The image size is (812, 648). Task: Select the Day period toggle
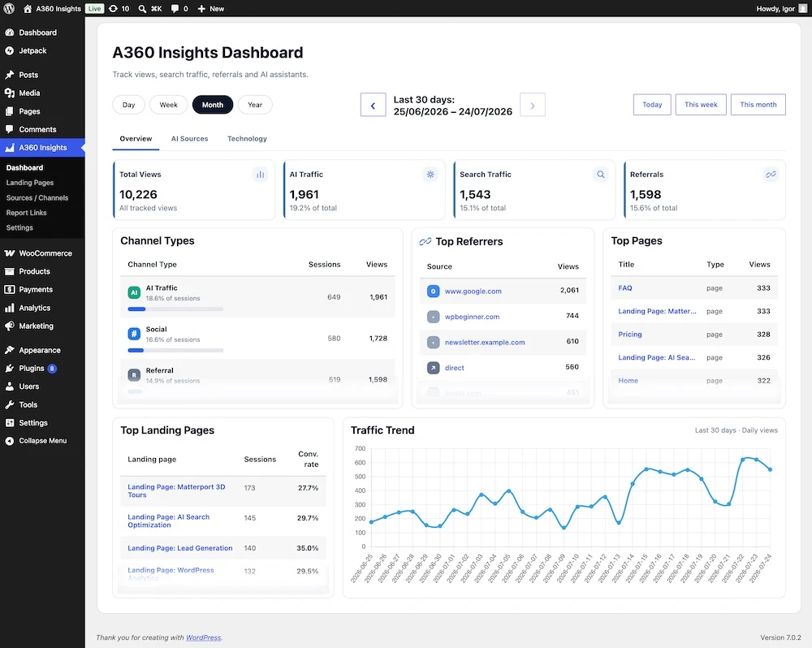point(128,105)
